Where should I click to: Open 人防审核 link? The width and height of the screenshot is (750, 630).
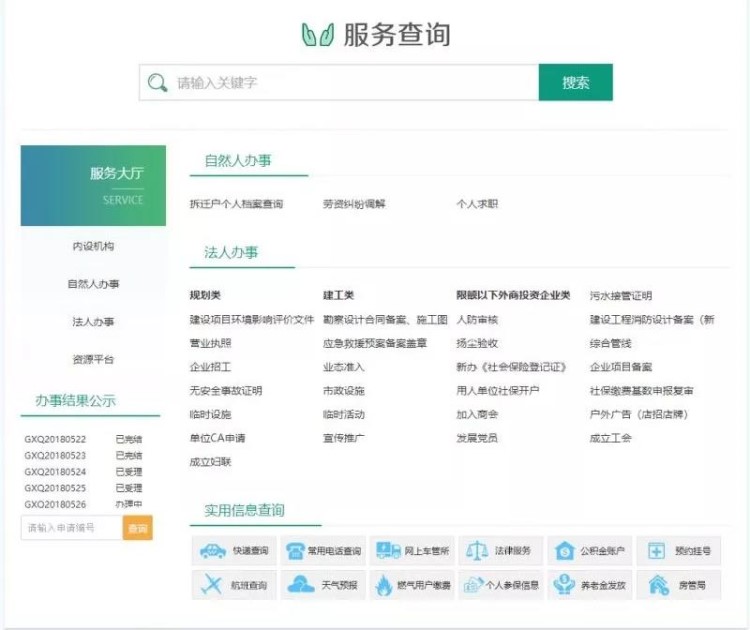click(x=477, y=320)
